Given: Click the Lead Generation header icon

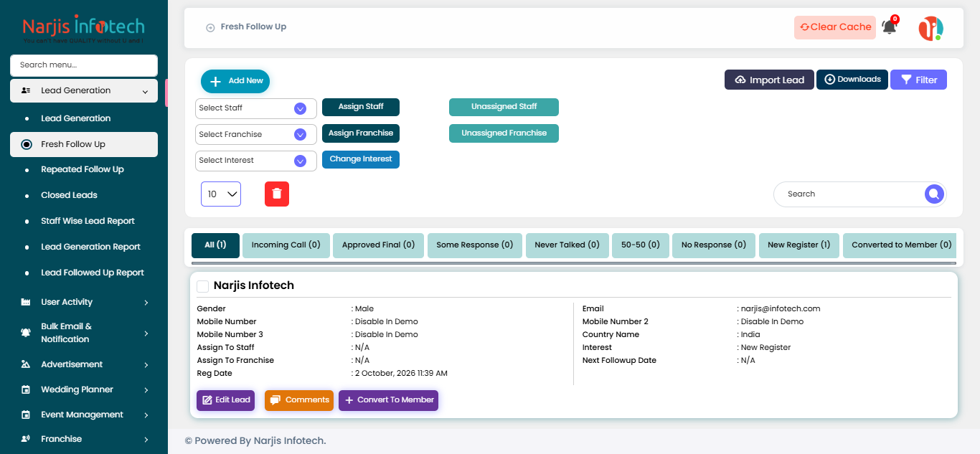Looking at the screenshot, I should coord(26,90).
